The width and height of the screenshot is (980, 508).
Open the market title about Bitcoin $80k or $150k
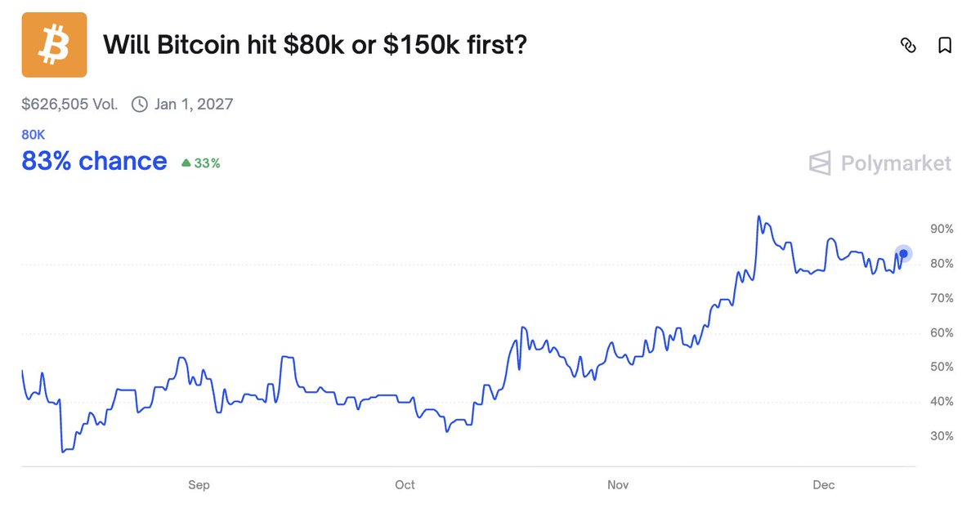(314, 46)
